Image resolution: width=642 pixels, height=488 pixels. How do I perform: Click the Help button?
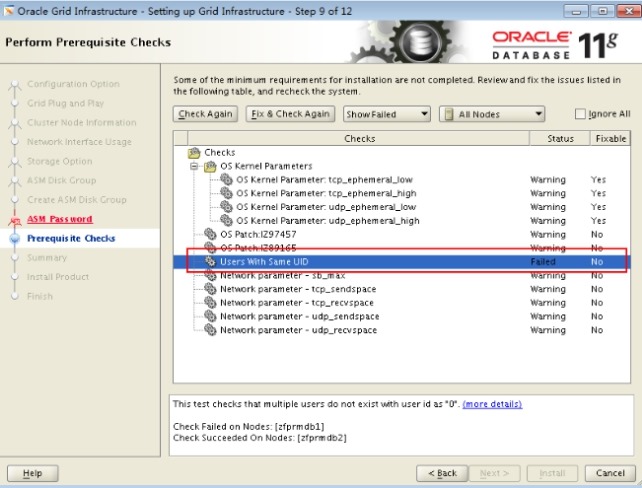pyautogui.click(x=33, y=473)
